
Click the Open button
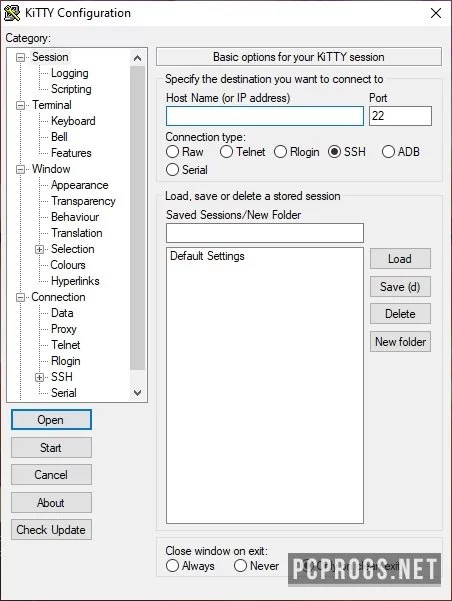(51, 420)
